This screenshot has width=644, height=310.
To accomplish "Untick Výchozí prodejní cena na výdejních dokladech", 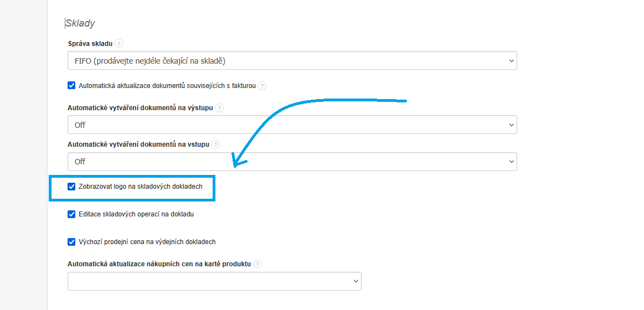I will point(71,241).
